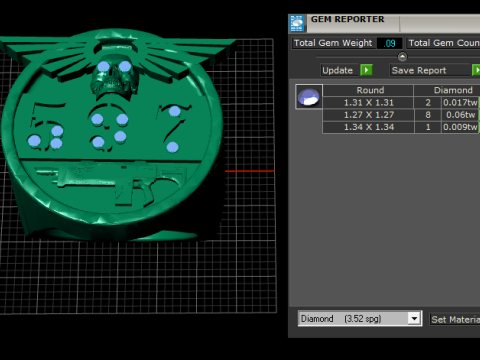Select the 1.34 X 1.34 size cell
The height and width of the screenshot is (360, 480).
point(368,127)
